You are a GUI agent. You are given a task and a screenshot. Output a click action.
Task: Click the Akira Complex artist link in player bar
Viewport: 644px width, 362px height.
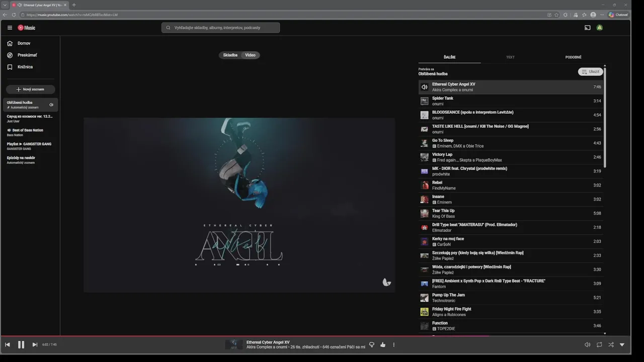[260, 347]
